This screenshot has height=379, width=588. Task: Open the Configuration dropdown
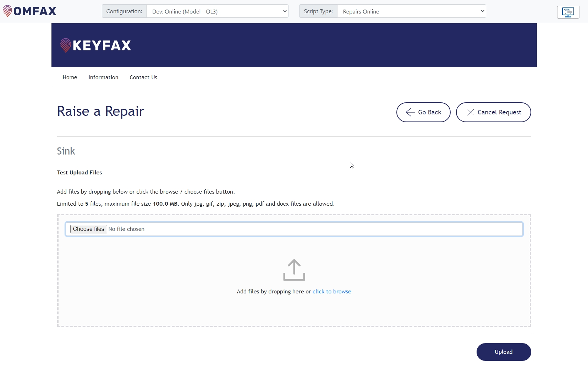(x=217, y=11)
